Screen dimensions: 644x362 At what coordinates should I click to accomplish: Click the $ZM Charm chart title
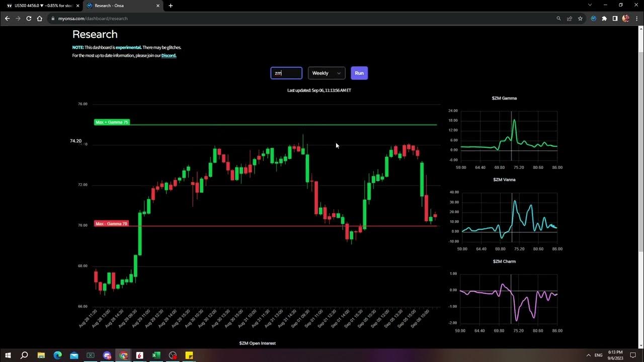(x=504, y=261)
